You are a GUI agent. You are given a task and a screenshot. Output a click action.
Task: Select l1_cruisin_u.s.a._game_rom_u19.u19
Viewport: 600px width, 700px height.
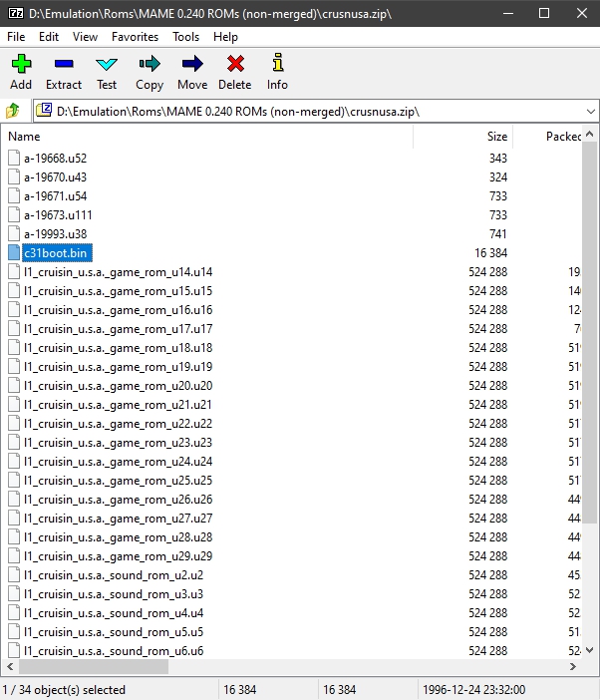(119, 367)
